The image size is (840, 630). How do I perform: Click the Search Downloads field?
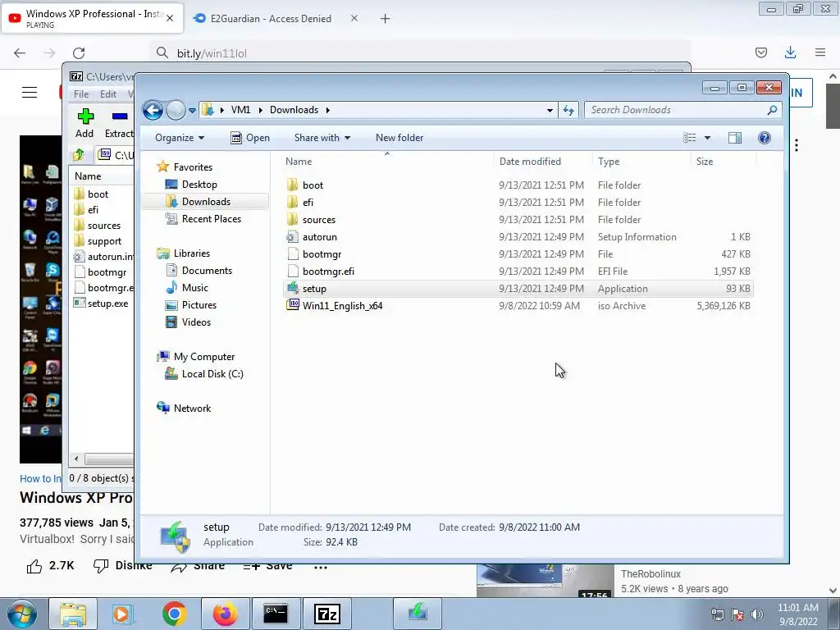[682, 110]
